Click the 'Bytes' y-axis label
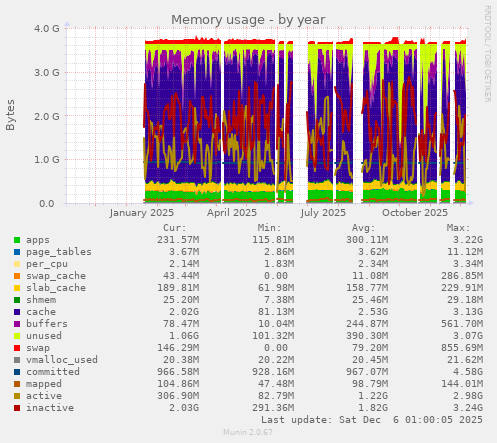Screen dimensions: 497x443 pyautogui.click(x=11, y=115)
